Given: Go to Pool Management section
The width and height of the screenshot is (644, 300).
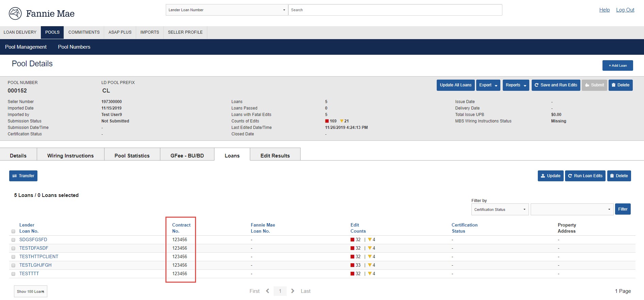Looking at the screenshot, I should [x=26, y=47].
